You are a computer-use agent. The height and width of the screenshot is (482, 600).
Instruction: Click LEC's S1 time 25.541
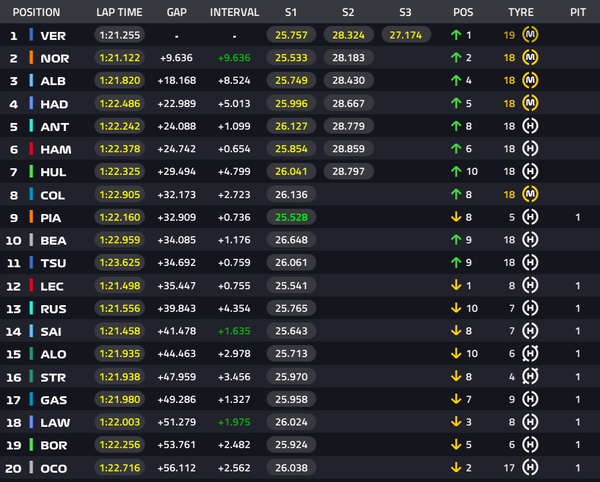(291, 285)
